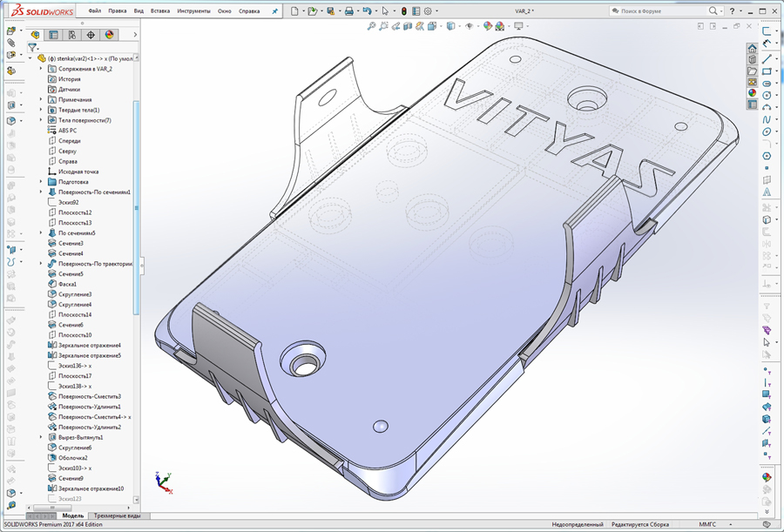Click the feature tree filter funnel icon
784x532 pixels.
point(32,48)
